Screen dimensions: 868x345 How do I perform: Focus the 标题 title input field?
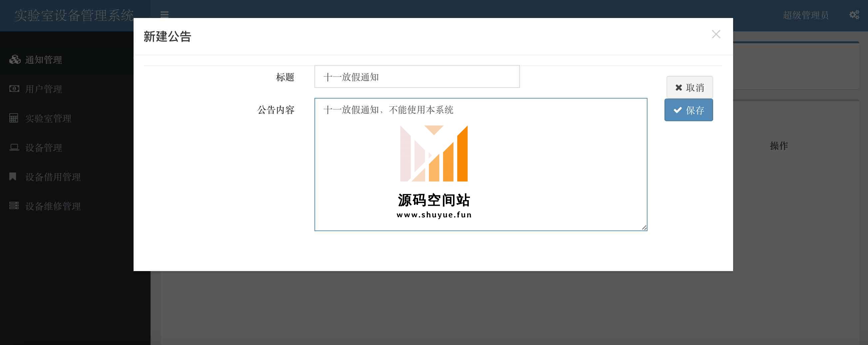click(417, 77)
